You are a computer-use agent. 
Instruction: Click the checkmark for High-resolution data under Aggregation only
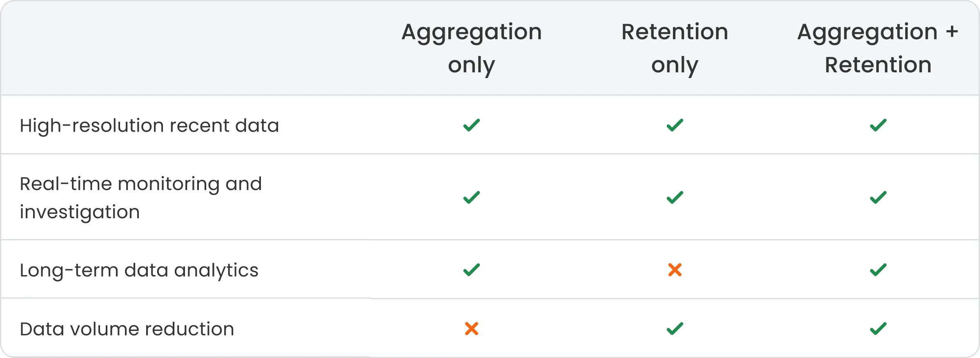tap(471, 125)
